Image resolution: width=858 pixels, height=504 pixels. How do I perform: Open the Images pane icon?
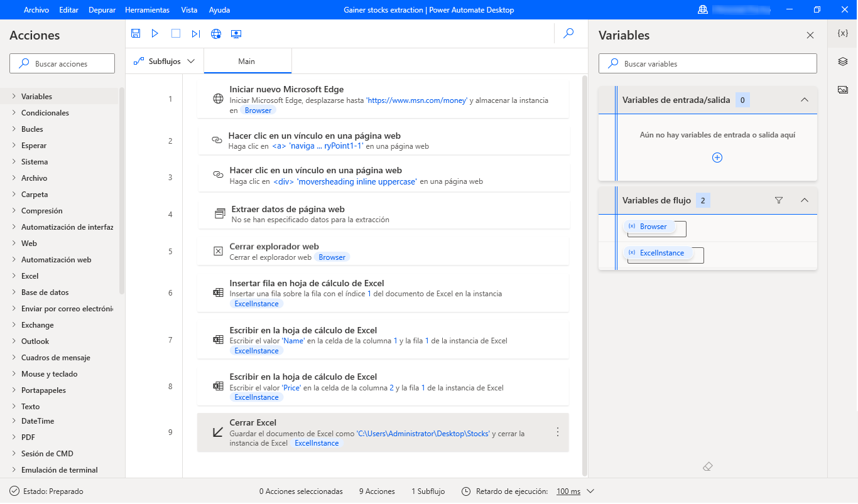click(x=843, y=90)
